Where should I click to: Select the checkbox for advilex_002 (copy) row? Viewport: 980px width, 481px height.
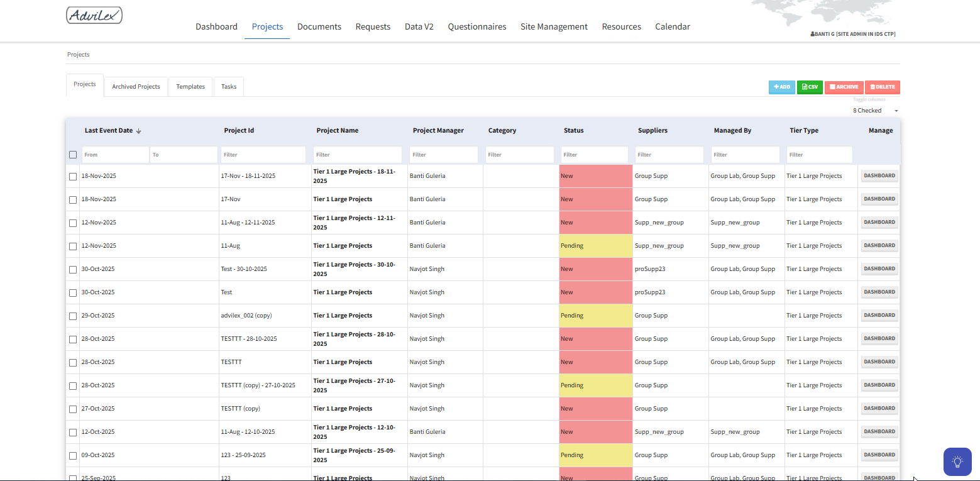[73, 316]
